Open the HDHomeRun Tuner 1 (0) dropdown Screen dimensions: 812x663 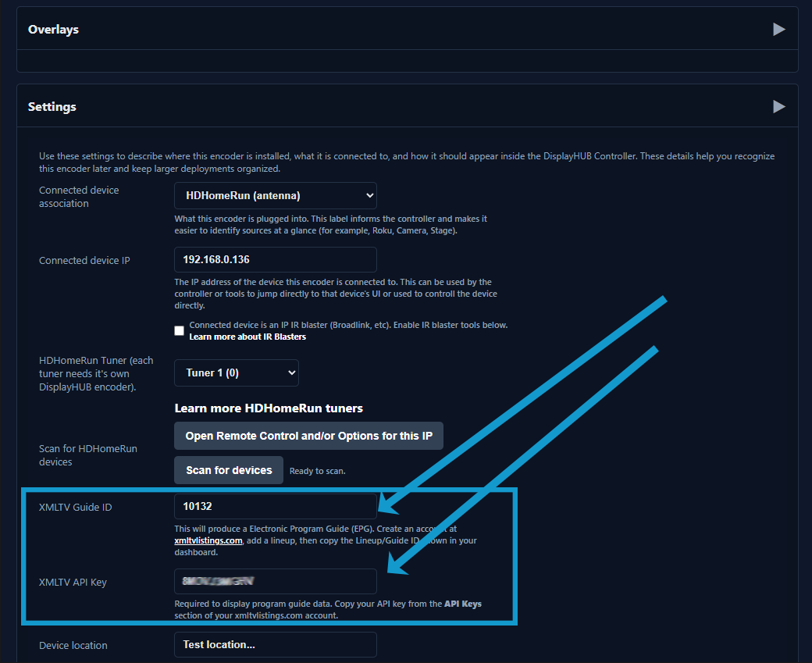pyautogui.click(x=236, y=372)
